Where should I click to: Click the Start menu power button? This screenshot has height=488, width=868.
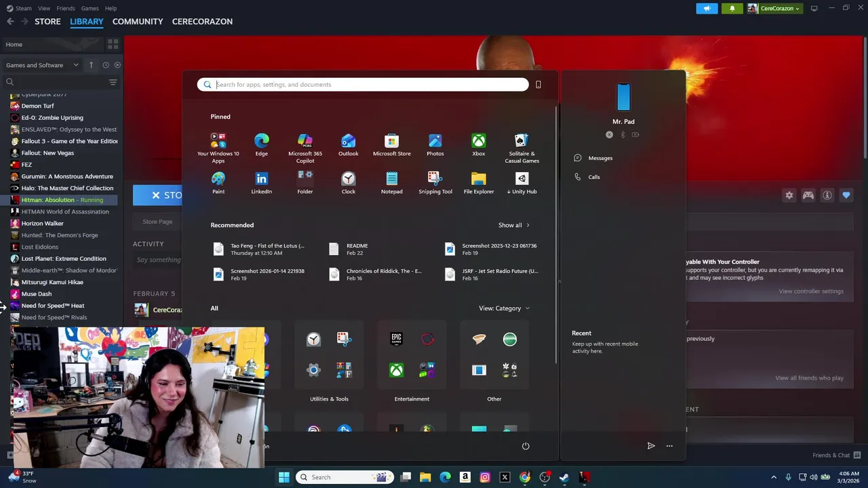[x=525, y=446]
